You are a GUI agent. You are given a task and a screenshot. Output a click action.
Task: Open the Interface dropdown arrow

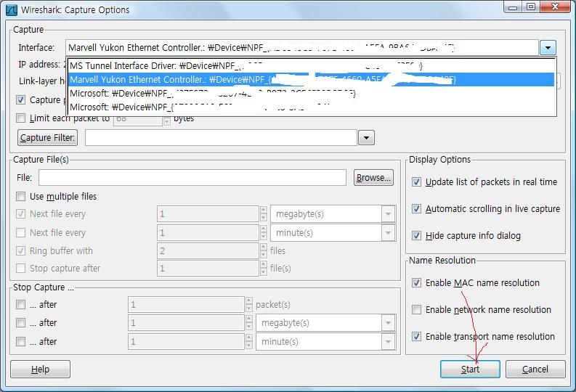548,48
